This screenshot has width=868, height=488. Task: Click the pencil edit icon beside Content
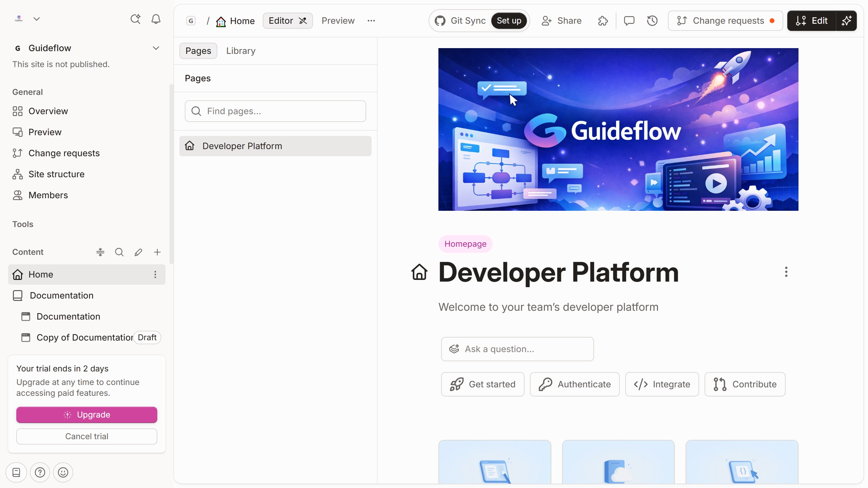[138, 252]
